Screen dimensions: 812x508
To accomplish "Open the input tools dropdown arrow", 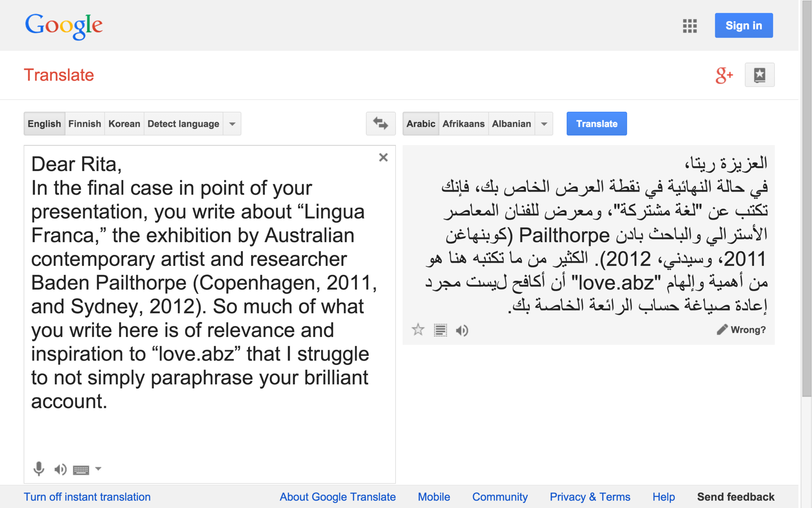I will tap(98, 469).
